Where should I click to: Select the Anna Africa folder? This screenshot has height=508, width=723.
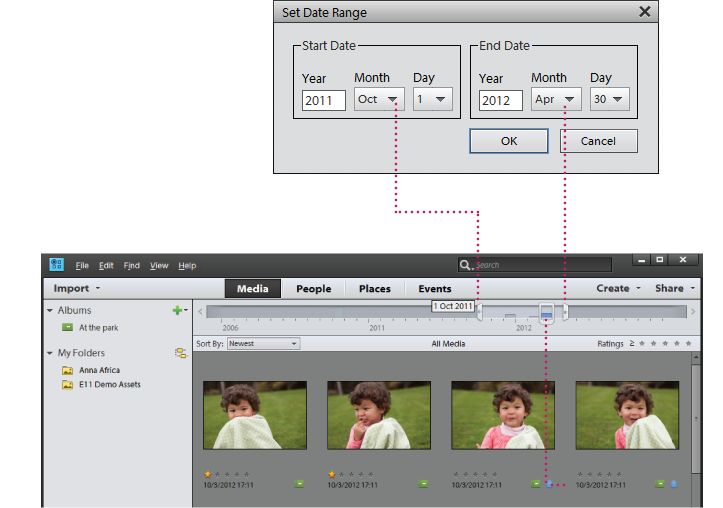pyautogui.click(x=99, y=370)
